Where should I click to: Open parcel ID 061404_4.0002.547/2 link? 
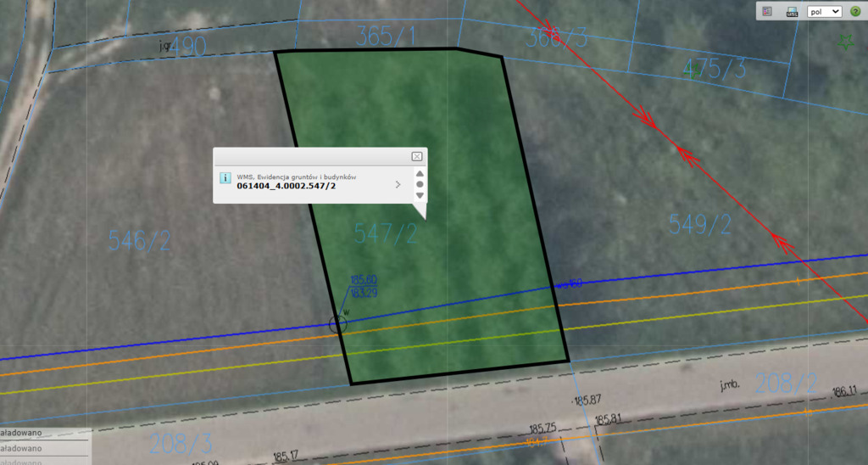click(286, 186)
